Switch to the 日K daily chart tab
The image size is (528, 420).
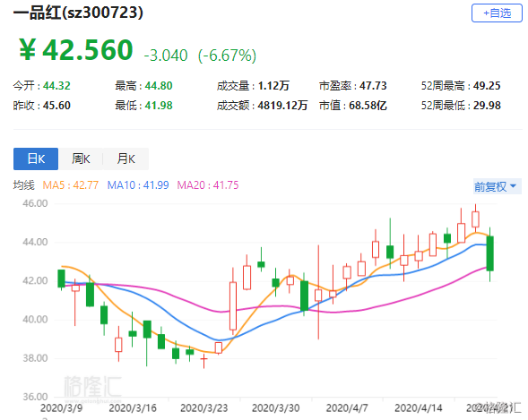click(x=36, y=159)
